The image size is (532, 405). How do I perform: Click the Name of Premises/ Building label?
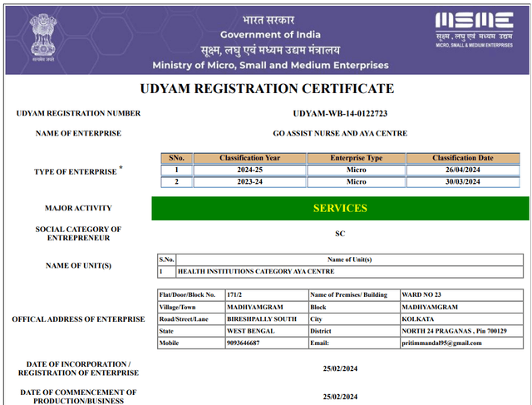point(348,294)
